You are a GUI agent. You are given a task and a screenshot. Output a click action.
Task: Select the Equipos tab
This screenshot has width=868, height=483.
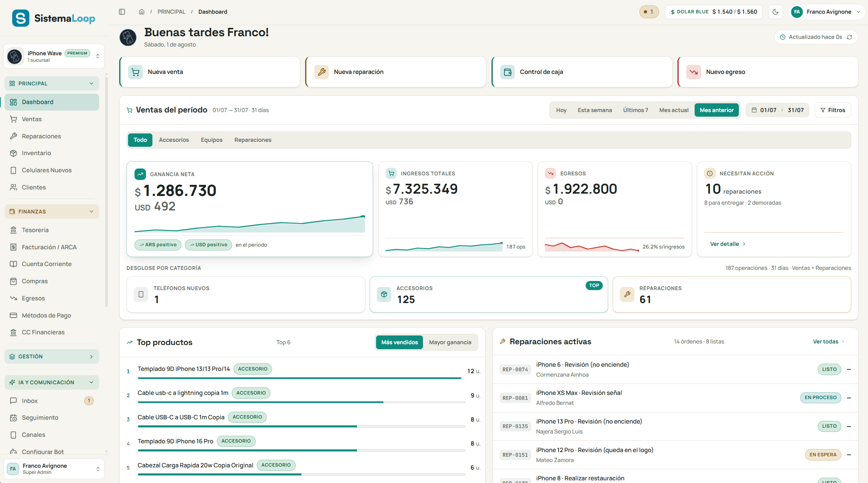[x=211, y=140]
